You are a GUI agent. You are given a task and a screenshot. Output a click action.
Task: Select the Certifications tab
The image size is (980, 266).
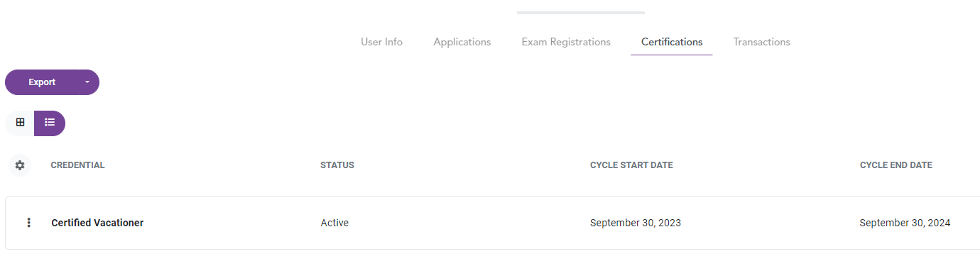coord(672,42)
